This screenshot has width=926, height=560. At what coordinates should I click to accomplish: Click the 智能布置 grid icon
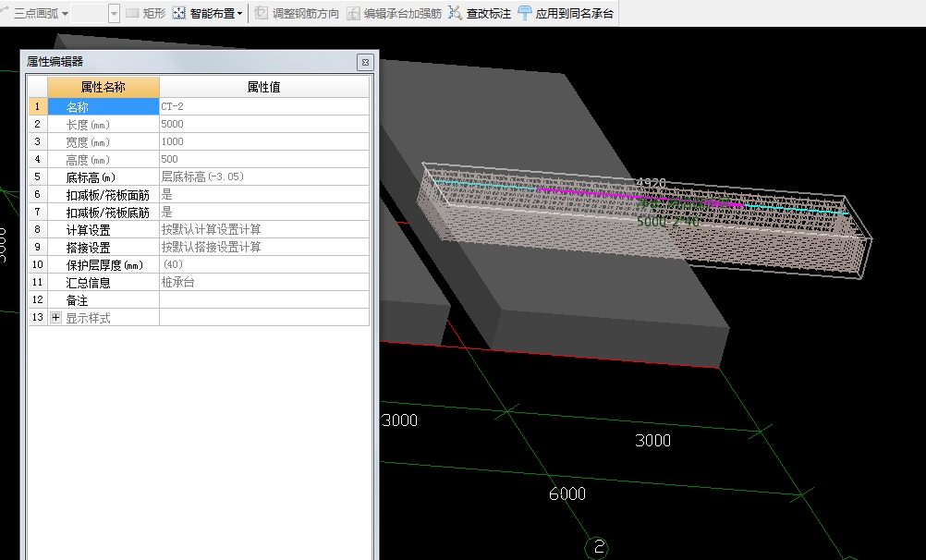pos(179,13)
